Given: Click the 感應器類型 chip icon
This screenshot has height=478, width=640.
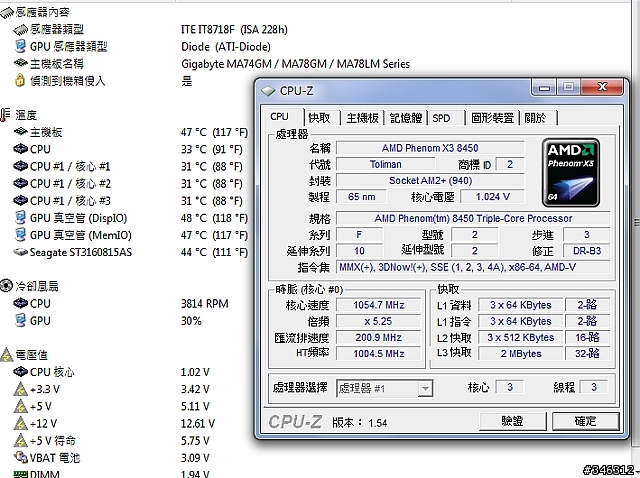Looking at the screenshot, I should [20, 29].
